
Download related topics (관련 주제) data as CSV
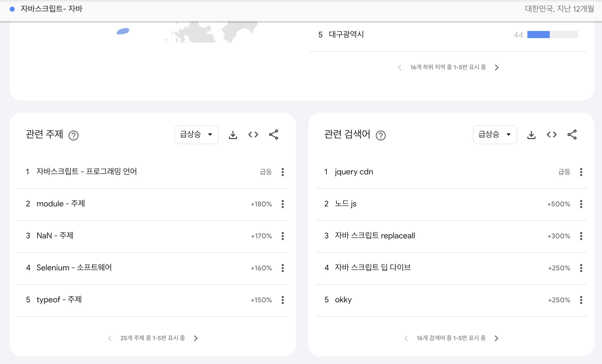point(233,135)
